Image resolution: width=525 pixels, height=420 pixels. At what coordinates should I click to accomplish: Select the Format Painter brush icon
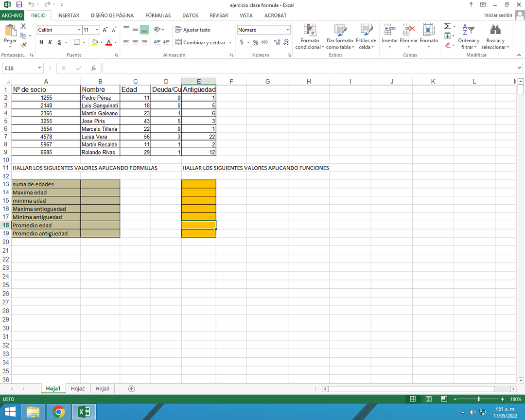[23, 44]
